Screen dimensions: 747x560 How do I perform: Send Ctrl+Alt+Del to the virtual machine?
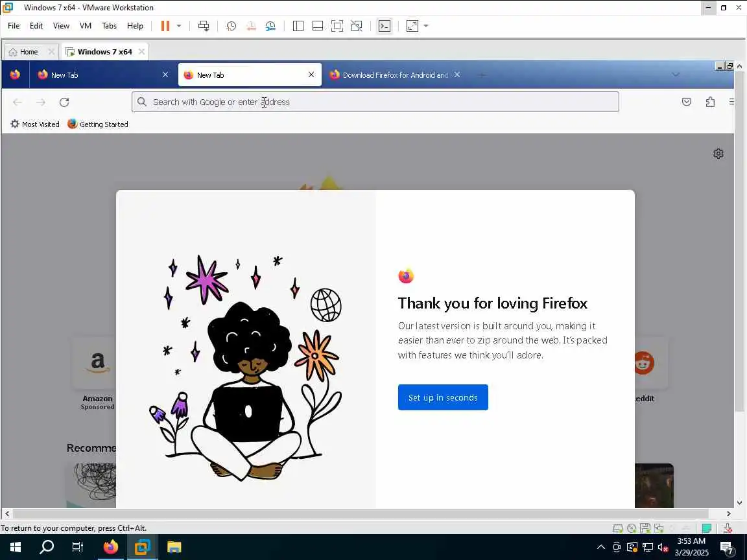tap(204, 26)
